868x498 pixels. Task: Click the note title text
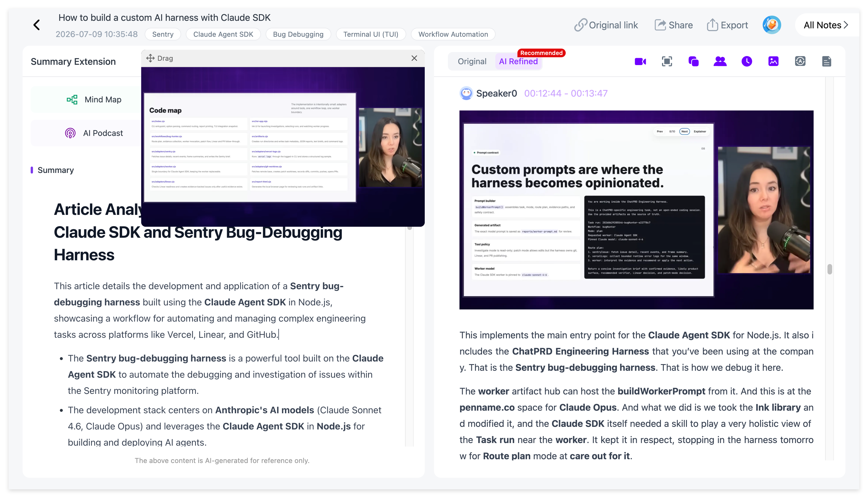coord(164,17)
